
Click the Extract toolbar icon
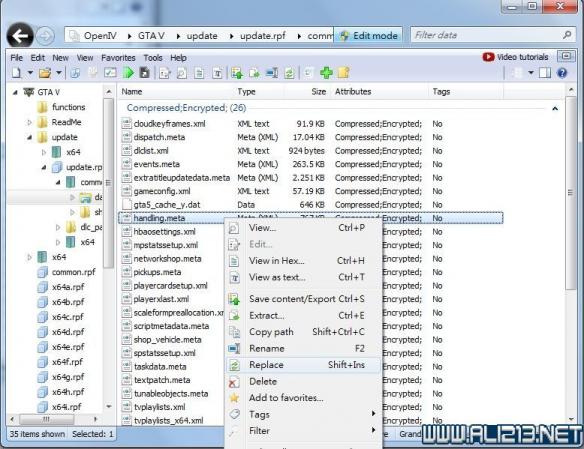(x=255, y=73)
